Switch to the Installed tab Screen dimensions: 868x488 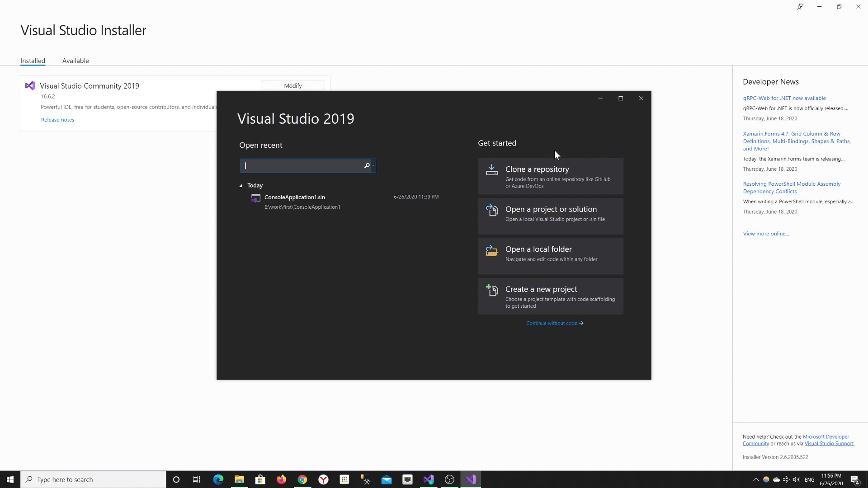pyautogui.click(x=33, y=61)
